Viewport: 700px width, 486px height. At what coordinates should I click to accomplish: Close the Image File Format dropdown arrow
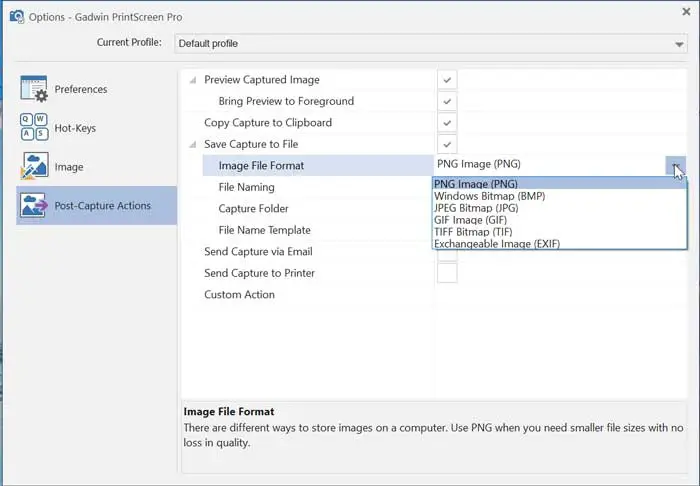pyautogui.click(x=676, y=166)
